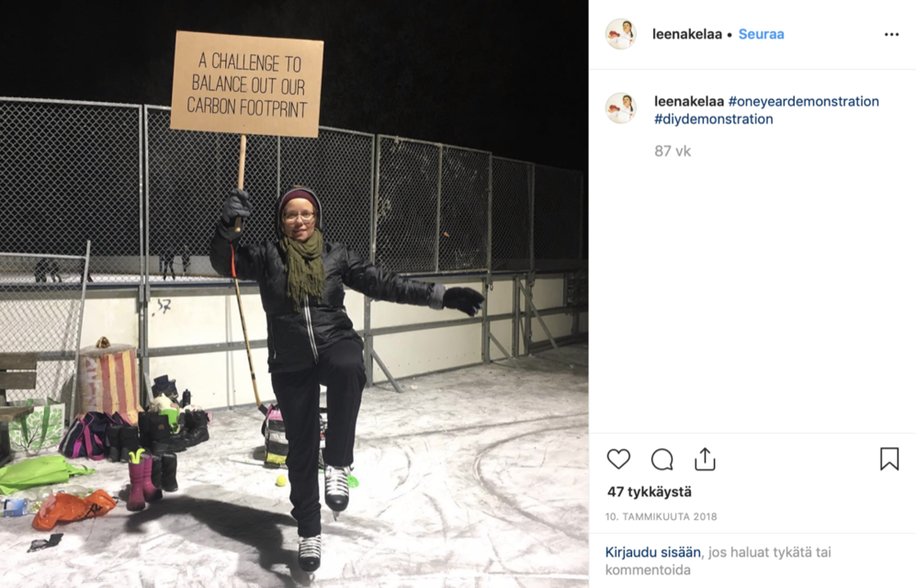Open comments via speech bubble icon
Image resolution: width=916 pixels, height=588 pixels.
point(662,459)
